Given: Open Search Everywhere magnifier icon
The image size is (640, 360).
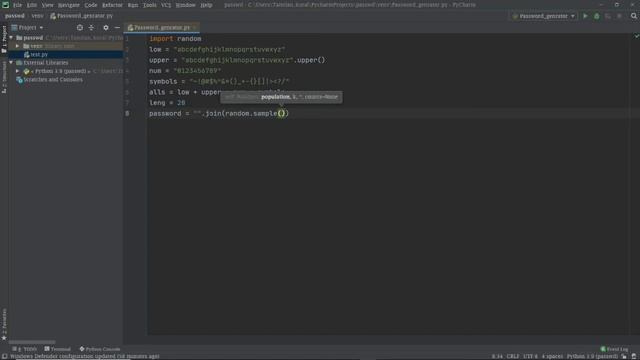Looking at the screenshot, I should [634, 16].
